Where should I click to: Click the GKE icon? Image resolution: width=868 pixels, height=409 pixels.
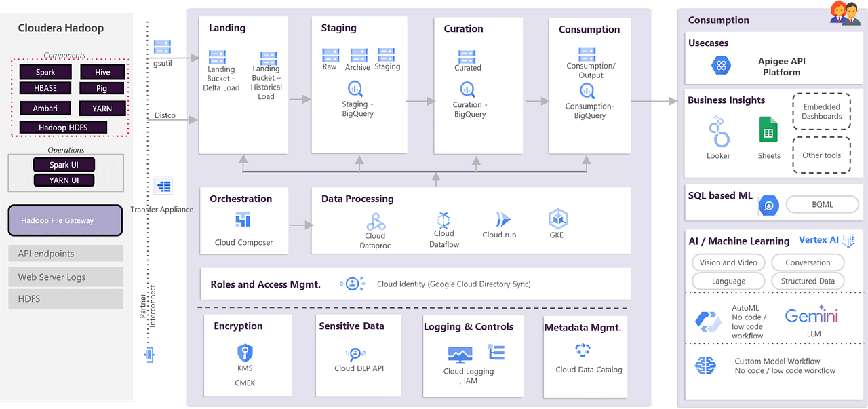point(557,218)
